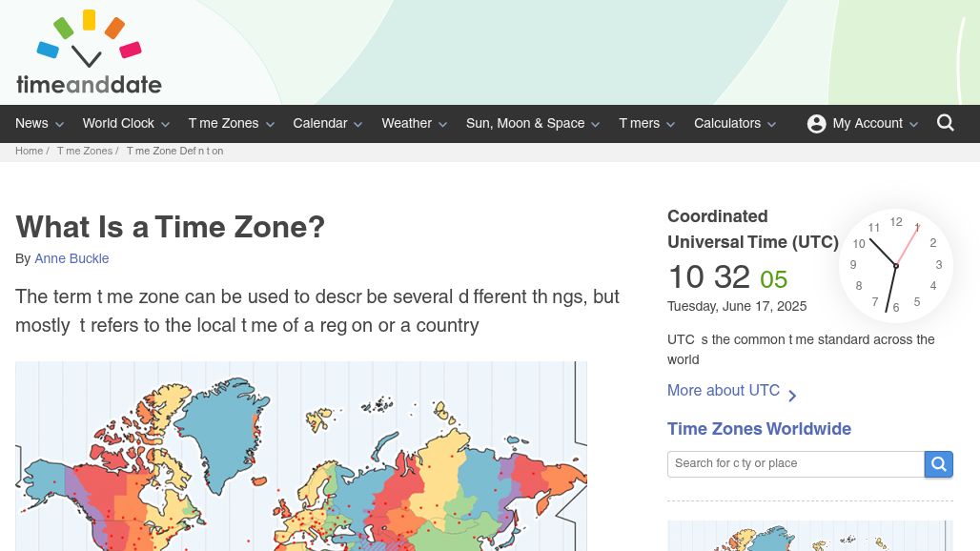Click the analog UTC clock face

895,266
